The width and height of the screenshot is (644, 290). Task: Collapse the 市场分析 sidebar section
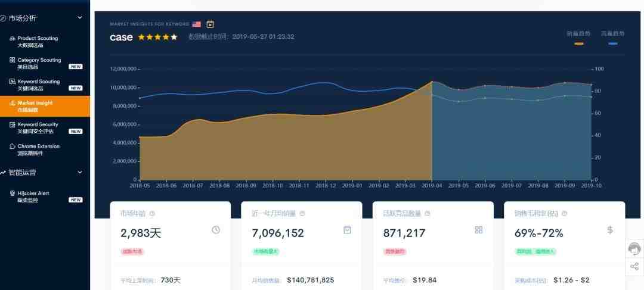[80, 18]
